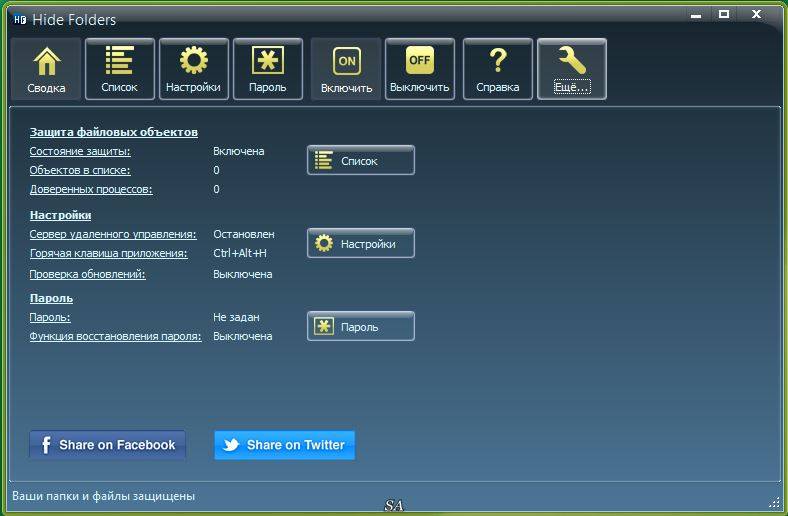The image size is (788, 516).
Task: Click the window resize grip corner
Action: (x=774, y=502)
